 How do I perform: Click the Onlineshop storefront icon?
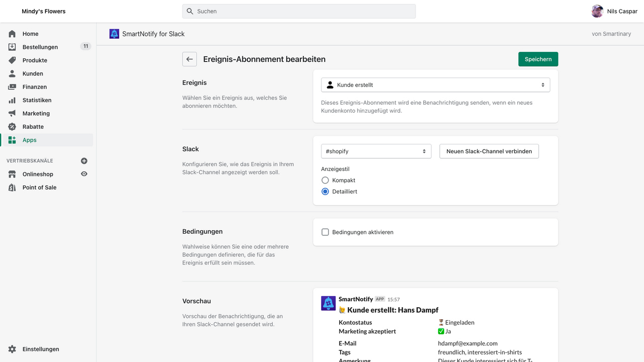click(12, 174)
